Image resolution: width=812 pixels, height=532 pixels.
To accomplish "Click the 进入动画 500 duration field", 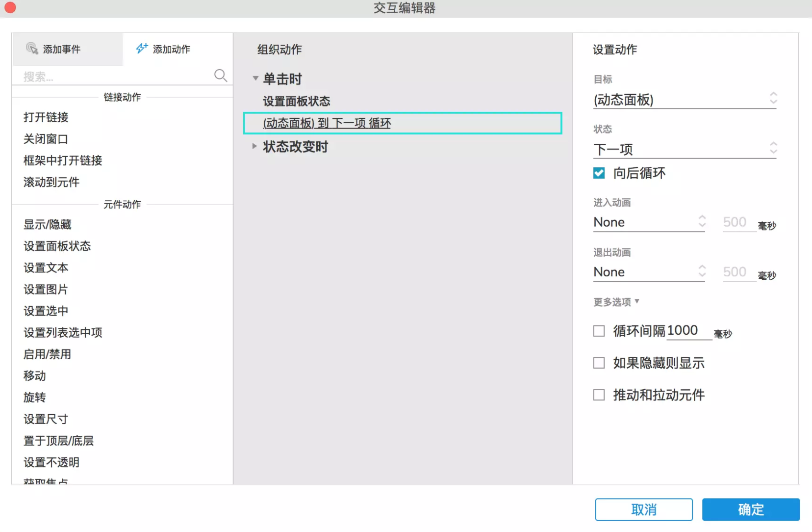I will click(x=739, y=222).
